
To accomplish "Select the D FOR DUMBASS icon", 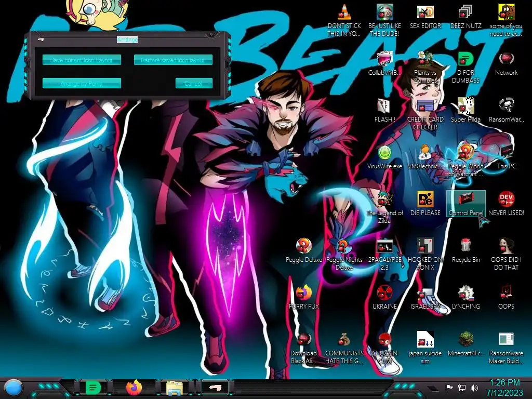I will point(465,67).
